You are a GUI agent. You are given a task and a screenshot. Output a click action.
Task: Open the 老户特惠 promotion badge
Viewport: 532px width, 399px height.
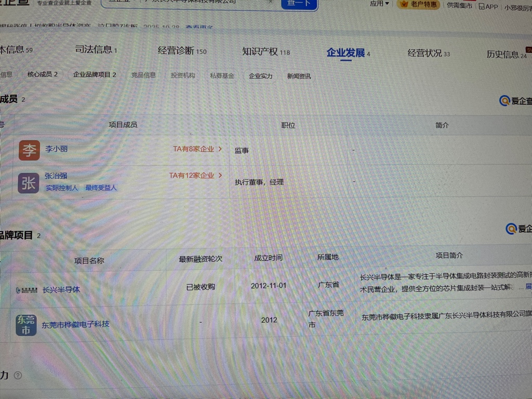[x=418, y=4]
